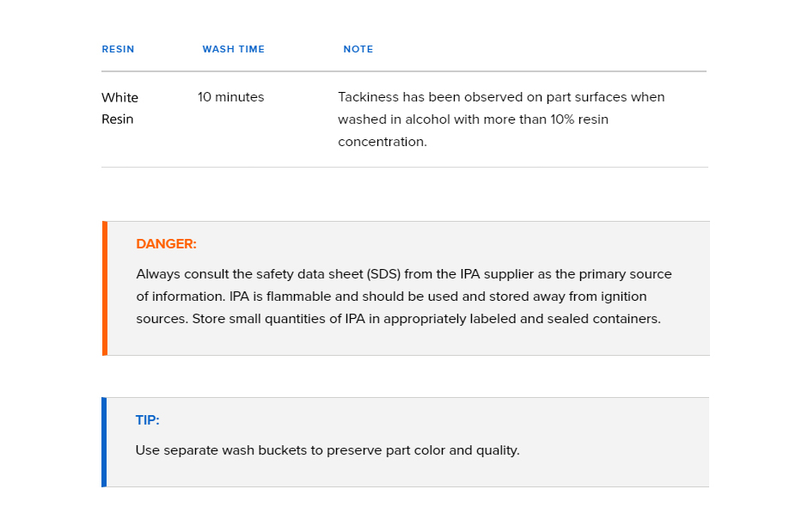Click the tackiness note text in table

pyautogui.click(x=501, y=119)
